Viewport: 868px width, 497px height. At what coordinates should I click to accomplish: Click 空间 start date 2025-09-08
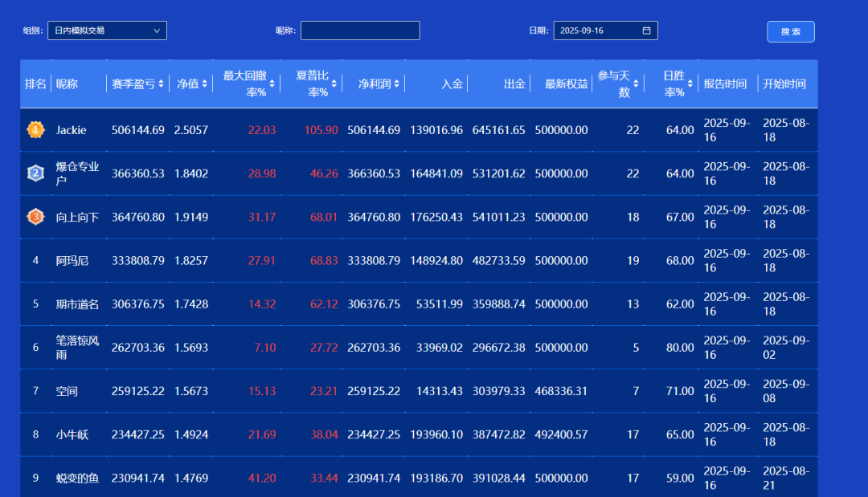point(786,391)
